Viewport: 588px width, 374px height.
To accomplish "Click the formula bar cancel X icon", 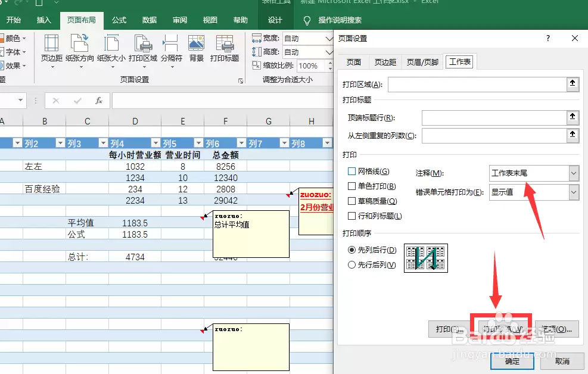I will click(56, 101).
